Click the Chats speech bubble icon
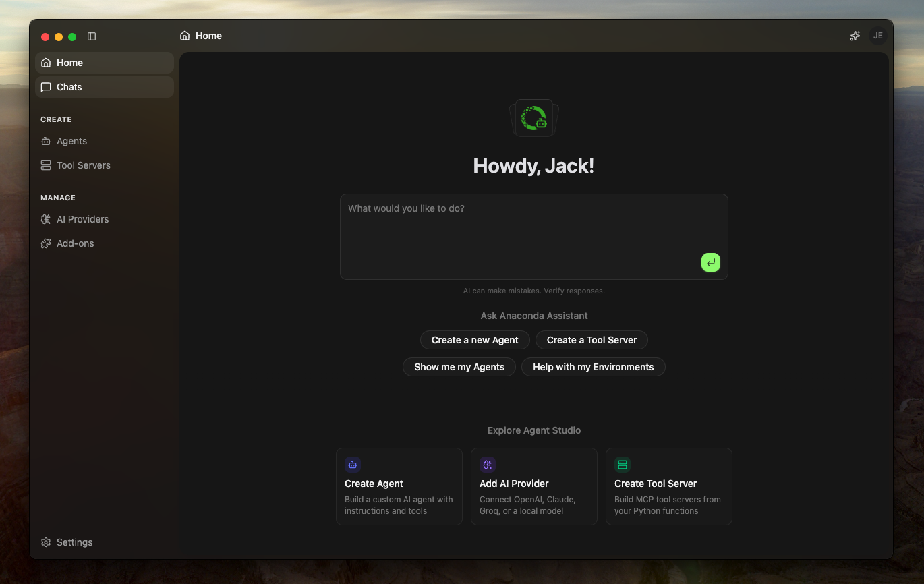Screen dimensions: 924x584 (x=46, y=87)
